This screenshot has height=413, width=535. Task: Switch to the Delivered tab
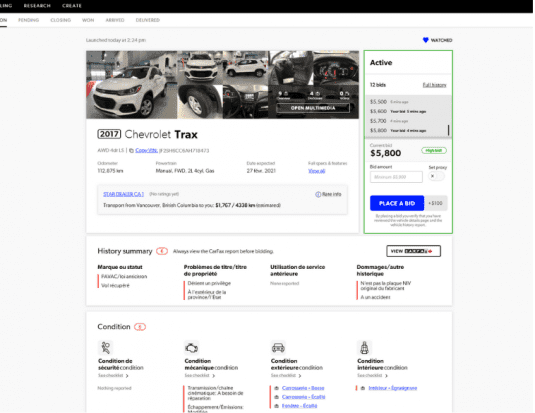[x=148, y=20]
